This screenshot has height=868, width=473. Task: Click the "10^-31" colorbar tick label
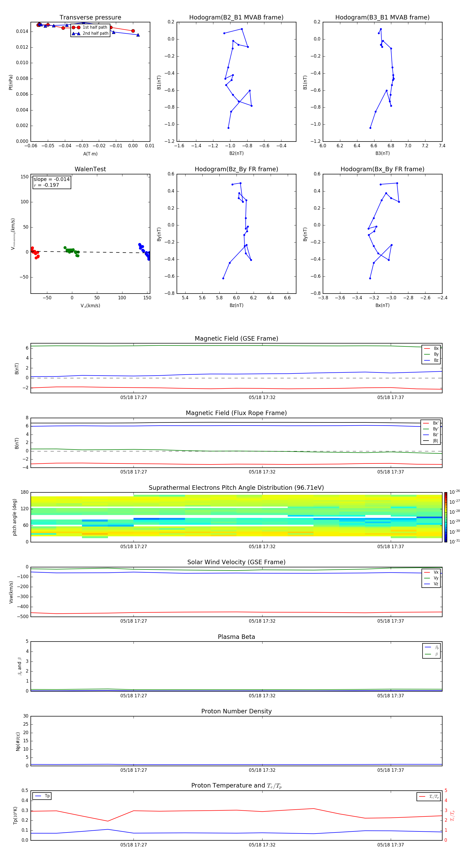(455, 542)
